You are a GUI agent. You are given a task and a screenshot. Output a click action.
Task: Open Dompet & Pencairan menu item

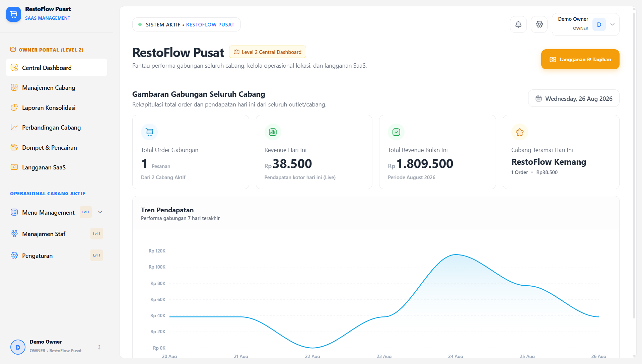[x=57, y=147]
